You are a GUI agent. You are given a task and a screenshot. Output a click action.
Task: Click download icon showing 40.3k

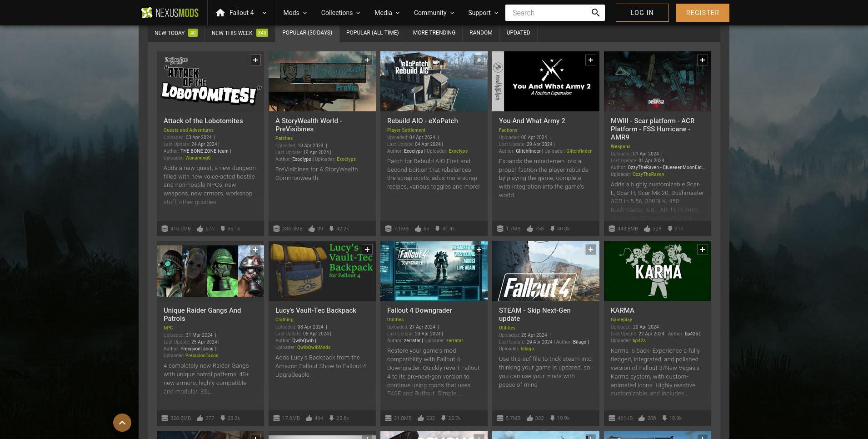(552, 229)
